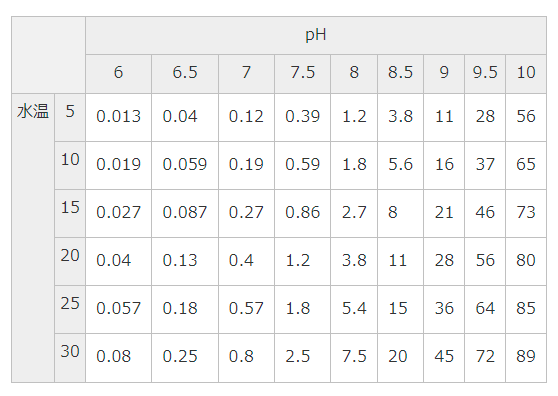
Task: Click the temperature 30 row label
Action: point(70,358)
